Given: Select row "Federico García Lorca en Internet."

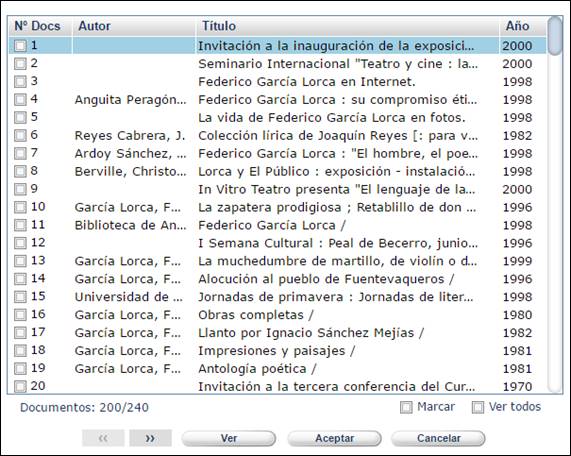Looking at the screenshot, I should click(x=277, y=82).
